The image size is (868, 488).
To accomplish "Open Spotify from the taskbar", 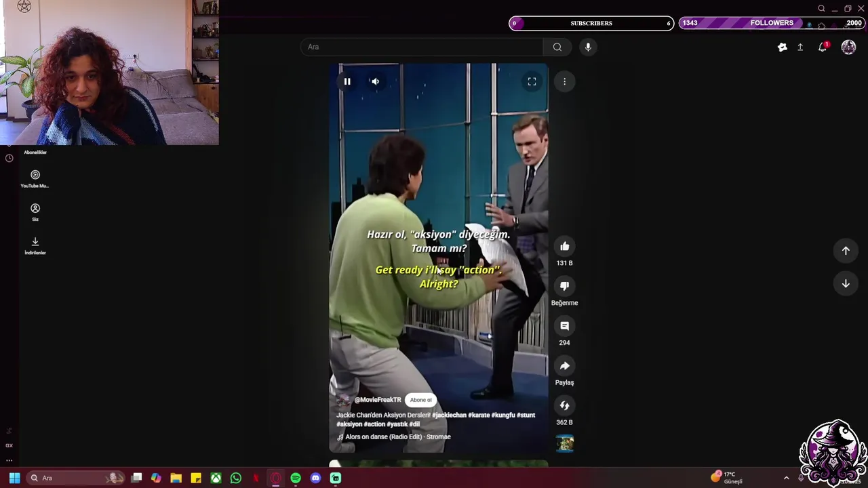I will [296, 478].
